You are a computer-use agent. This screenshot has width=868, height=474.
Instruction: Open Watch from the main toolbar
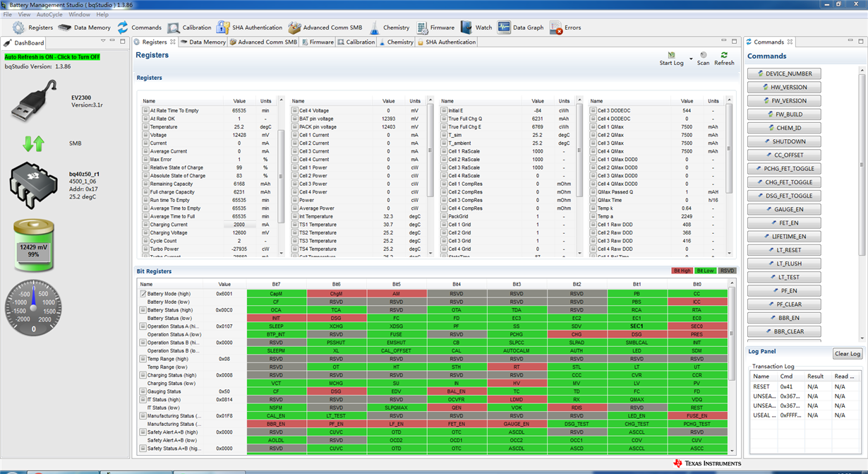[476, 28]
